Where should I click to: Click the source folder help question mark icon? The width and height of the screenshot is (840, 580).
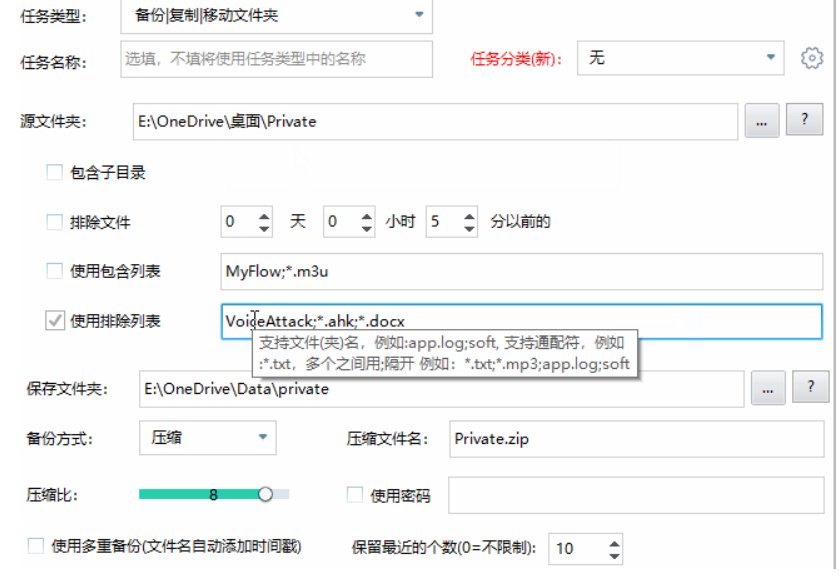tap(805, 119)
